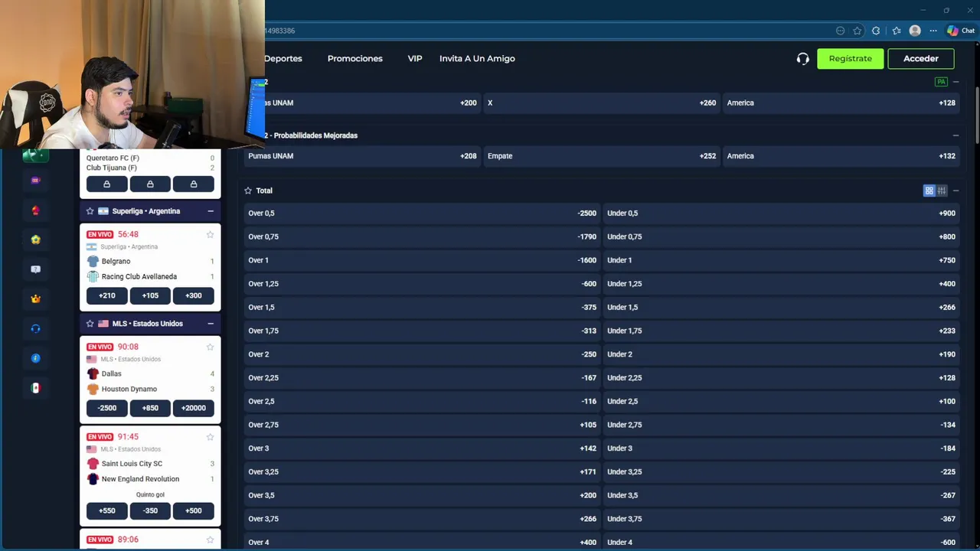Open the browser profile avatar
980x551 pixels.
coord(915,31)
